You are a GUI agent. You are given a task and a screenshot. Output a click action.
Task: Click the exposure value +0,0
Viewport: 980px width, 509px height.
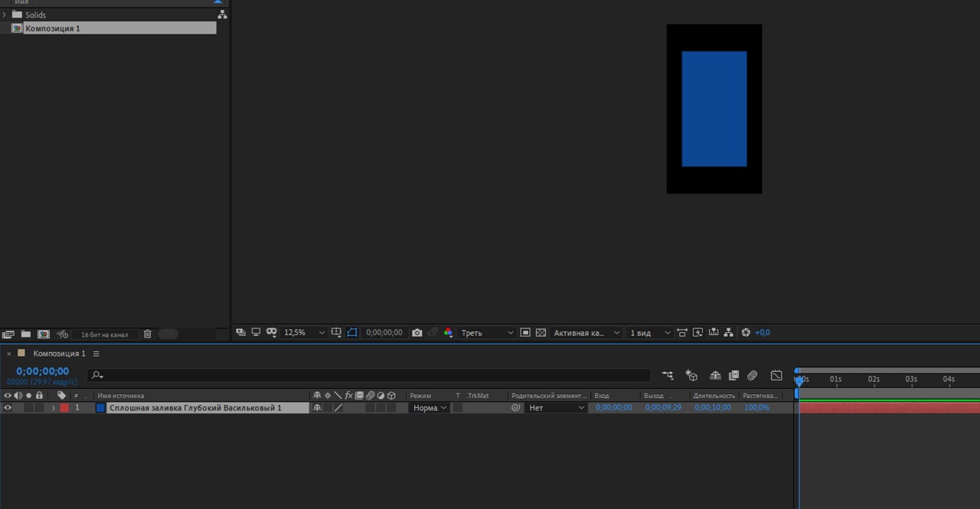(763, 333)
